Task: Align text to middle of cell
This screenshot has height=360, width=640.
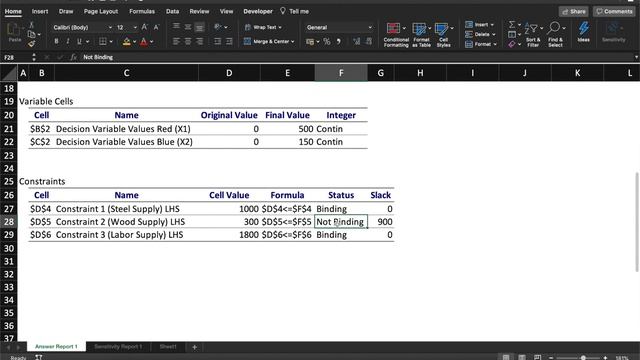Action: pyautogui.click(x=188, y=27)
